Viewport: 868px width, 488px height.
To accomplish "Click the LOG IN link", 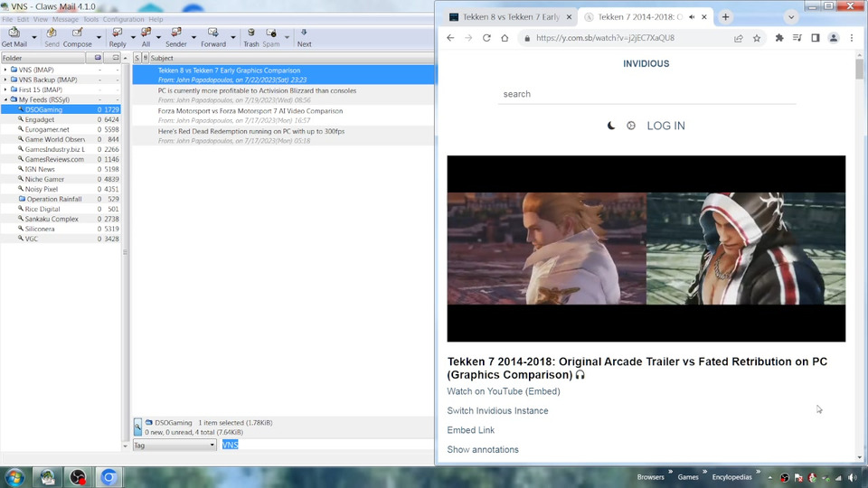I will [x=666, y=126].
